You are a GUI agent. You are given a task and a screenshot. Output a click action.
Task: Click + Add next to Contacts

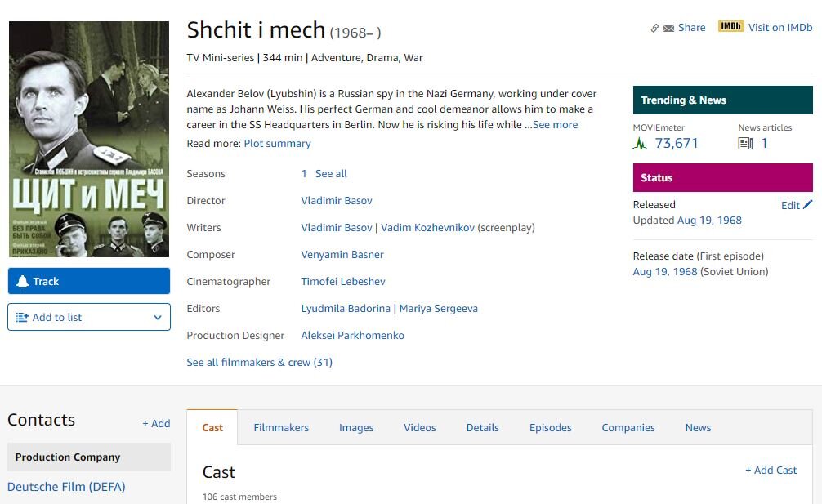point(156,423)
